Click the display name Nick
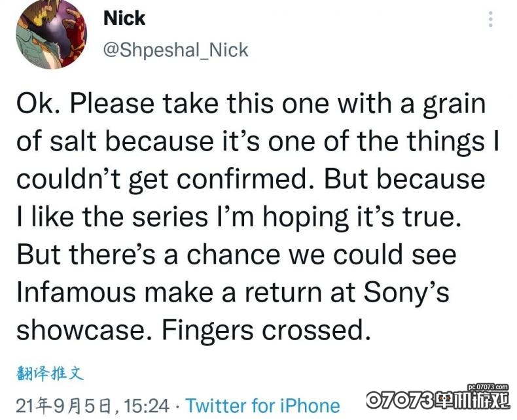 (x=124, y=18)
